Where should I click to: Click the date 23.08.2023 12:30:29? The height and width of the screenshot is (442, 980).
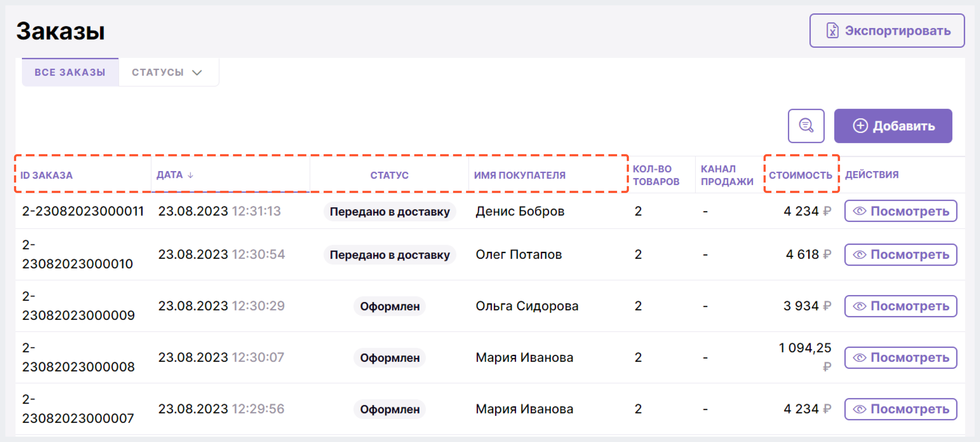point(221,306)
